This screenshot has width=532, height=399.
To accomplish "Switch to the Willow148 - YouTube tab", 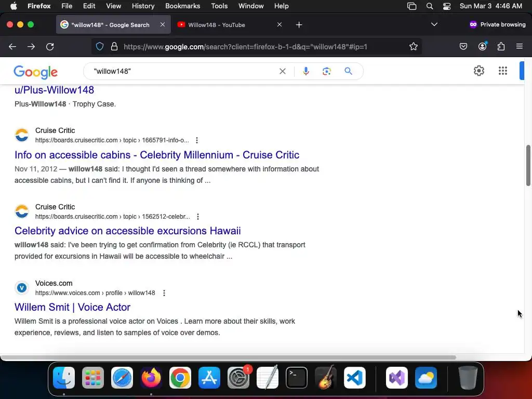I will pos(230,25).
